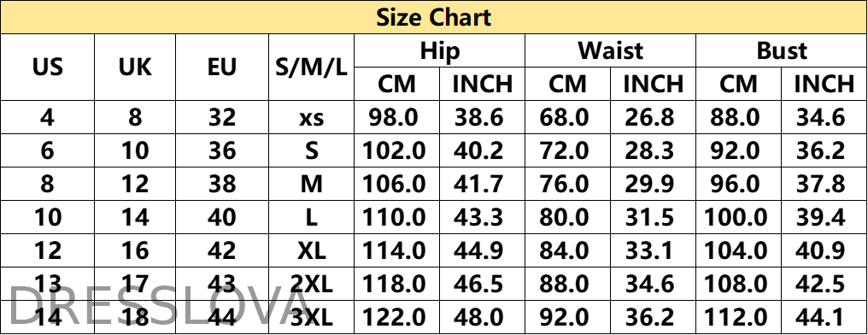The image size is (868, 335).
Task: Click the Waist group header
Action: 610,50
